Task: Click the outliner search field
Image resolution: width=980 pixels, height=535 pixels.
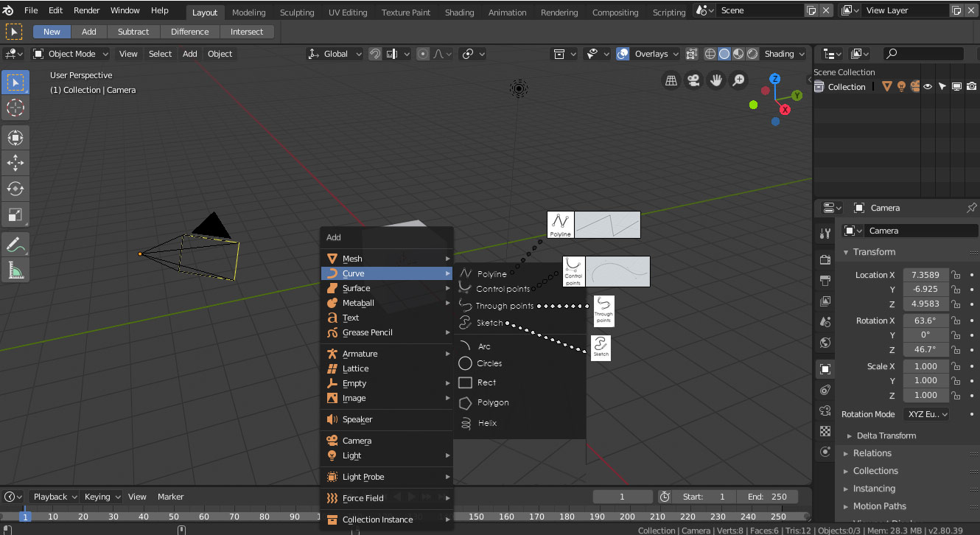Action: click(x=923, y=54)
